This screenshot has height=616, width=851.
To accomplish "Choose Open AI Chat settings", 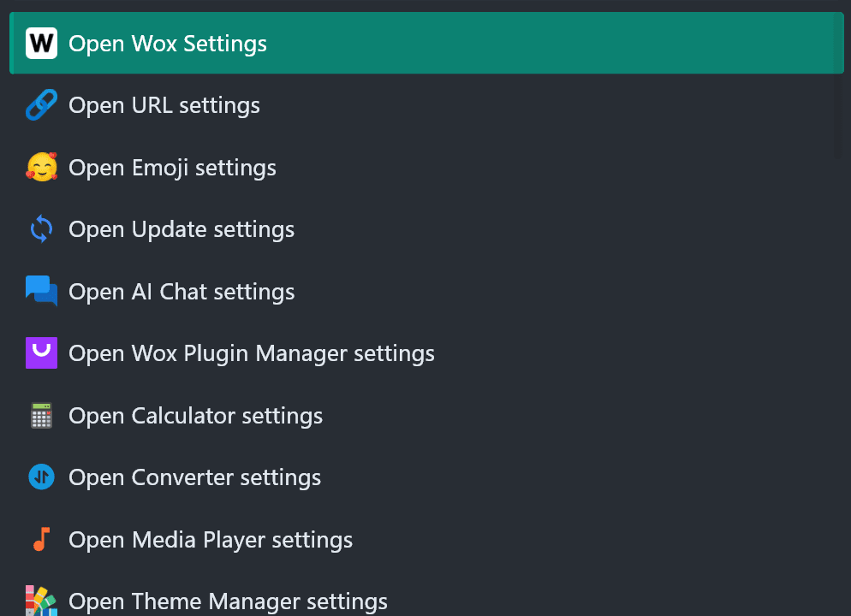I will (x=426, y=291).
